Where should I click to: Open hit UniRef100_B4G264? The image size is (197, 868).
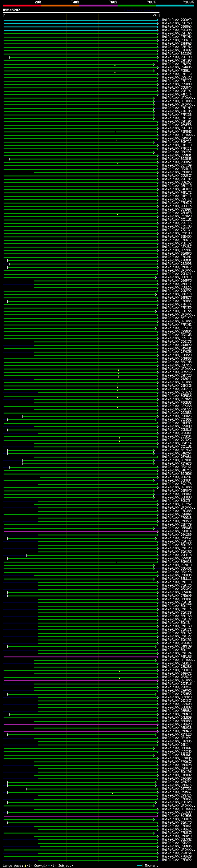(x=176, y=453)
